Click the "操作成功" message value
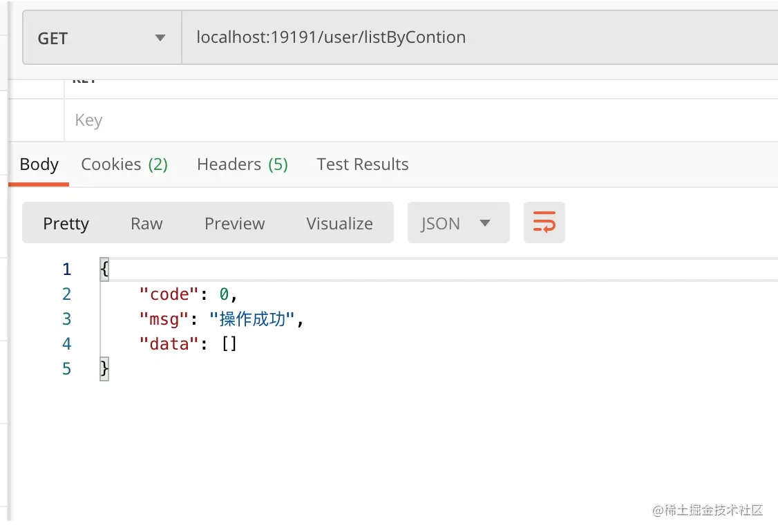The height and width of the screenshot is (532, 778). click(x=252, y=319)
